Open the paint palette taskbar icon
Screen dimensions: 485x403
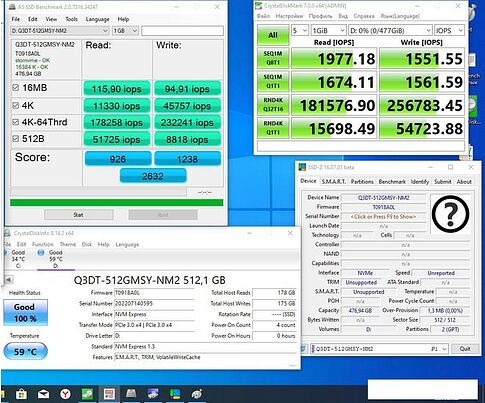point(197,394)
